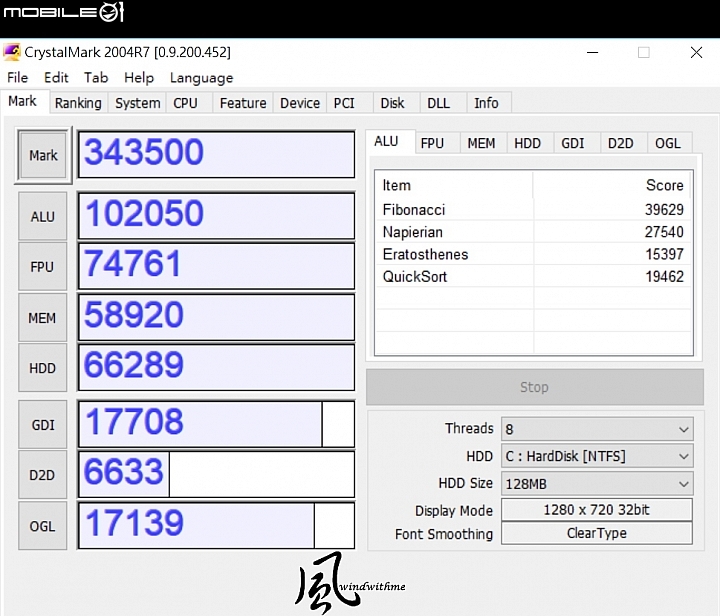
Task: Run the MEM benchmark button
Action: point(43,318)
